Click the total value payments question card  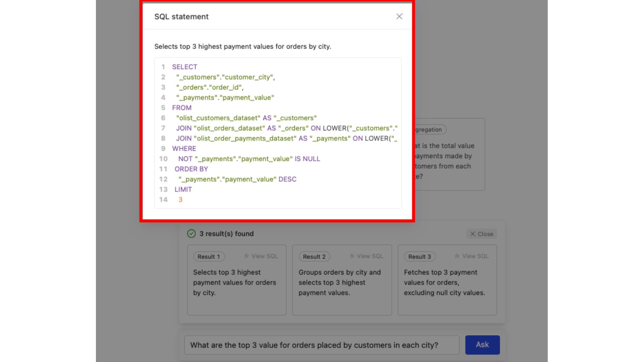[450, 155]
